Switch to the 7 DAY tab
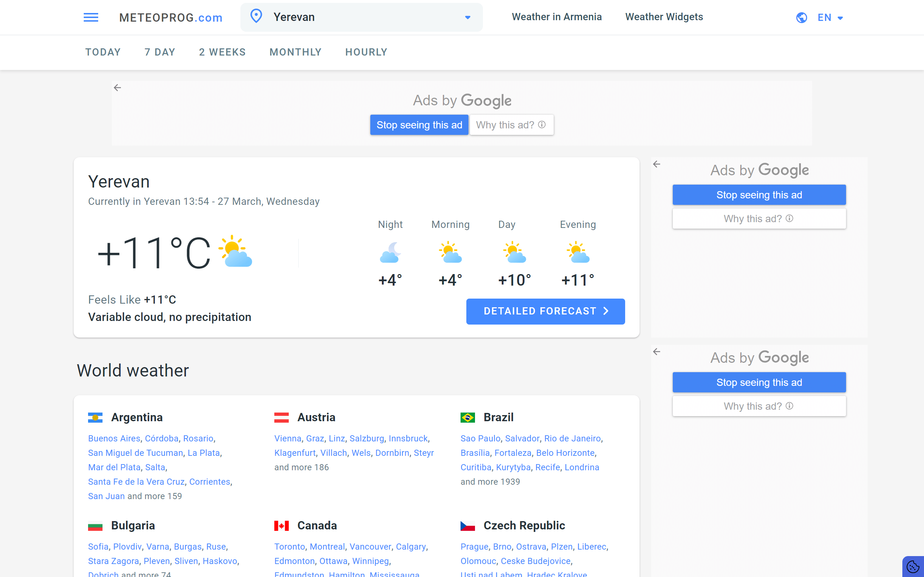This screenshot has height=577, width=924. (x=160, y=52)
